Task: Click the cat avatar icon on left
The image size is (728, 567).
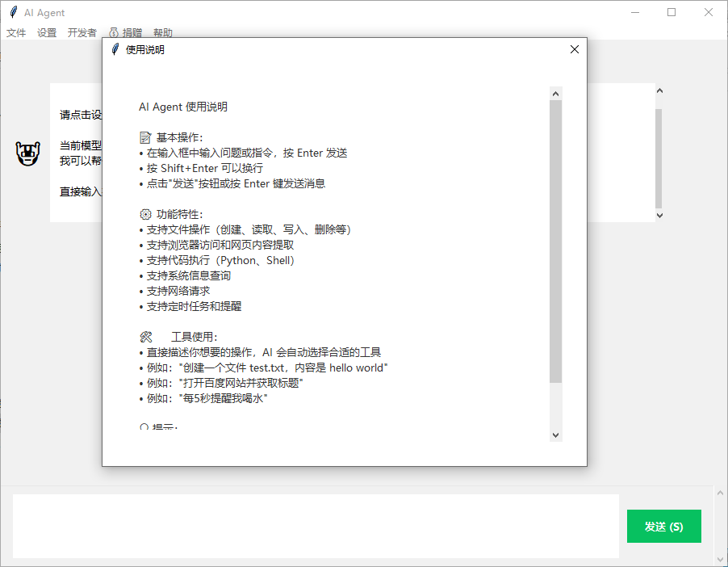Action: pos(27,153)
